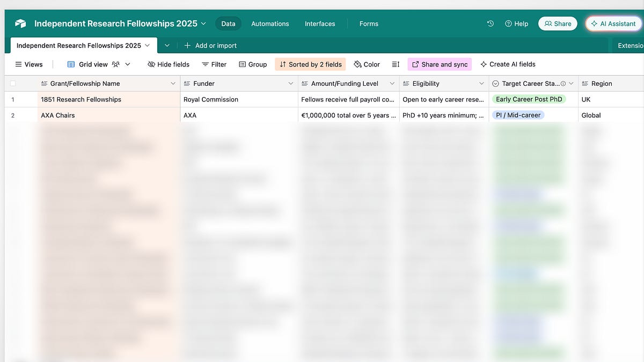Viewport: 644px width, 362px height.
Task: Select the 'PhD +10 years minimum' cell
Action: [x=444, y=115]
